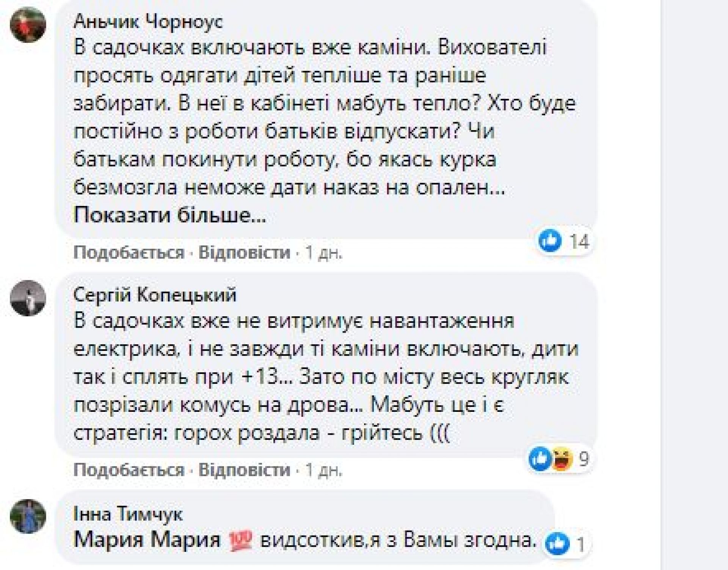Open Сергій Копецький profile picture

pyautogui.click(x=28, y=298)
